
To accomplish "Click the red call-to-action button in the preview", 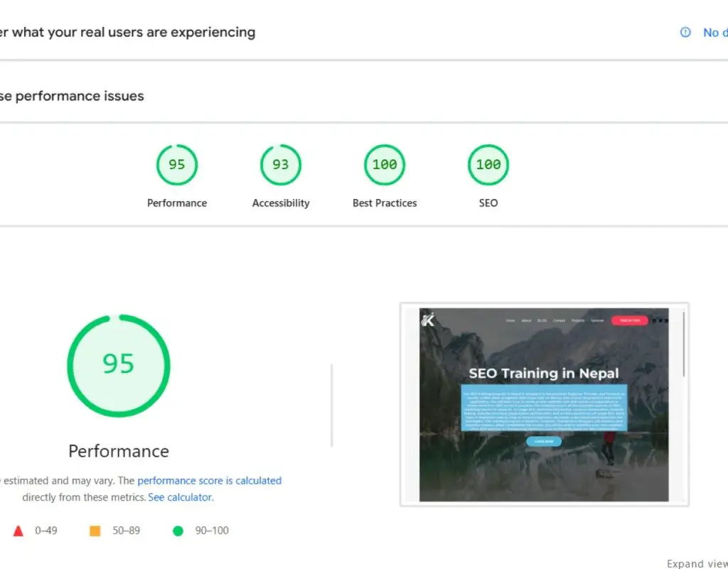I will 629,320.
